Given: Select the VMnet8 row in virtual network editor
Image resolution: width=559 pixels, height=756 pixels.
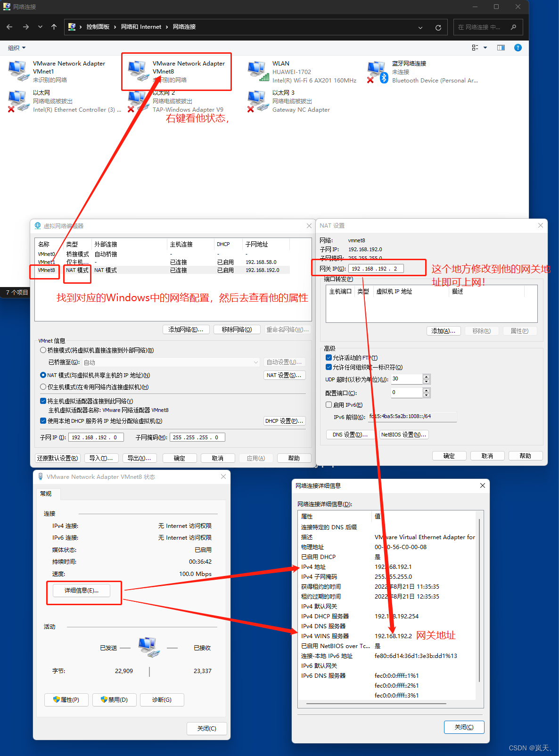Looking at the screenshot, I should click(163, 270).
